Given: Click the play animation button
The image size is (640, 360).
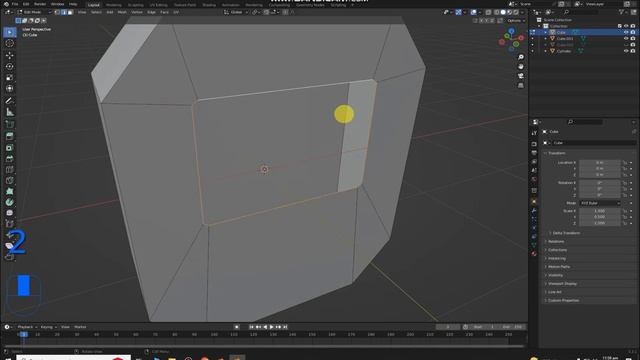Looking at the screenshot, I should (x=271, y=327).
